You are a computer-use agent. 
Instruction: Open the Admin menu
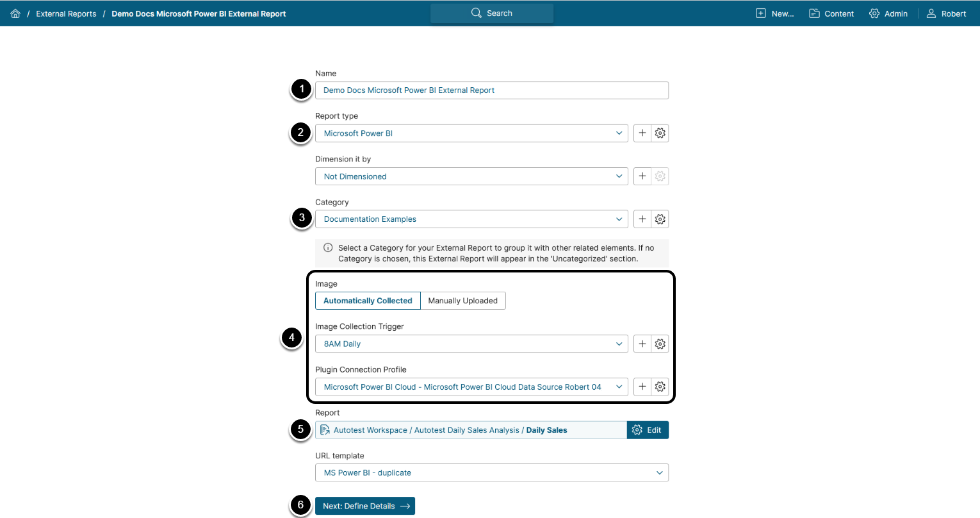[x=888, y=13]
